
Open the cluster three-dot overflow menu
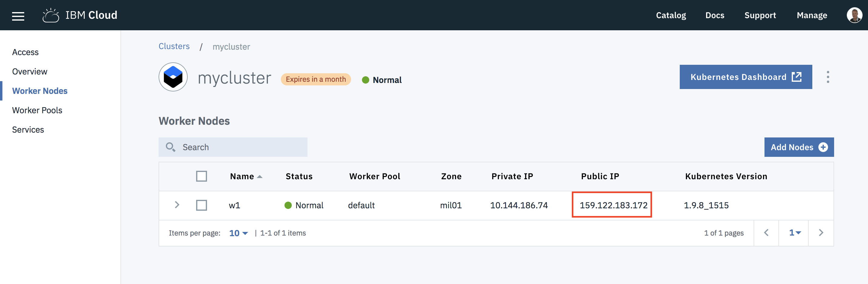tap(827, 77)
